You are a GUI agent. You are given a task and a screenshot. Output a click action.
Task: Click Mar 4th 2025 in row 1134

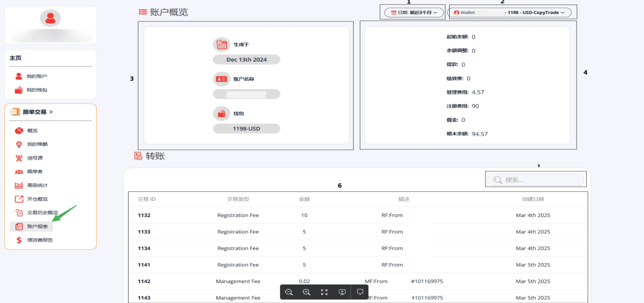(x=533, y=248)
